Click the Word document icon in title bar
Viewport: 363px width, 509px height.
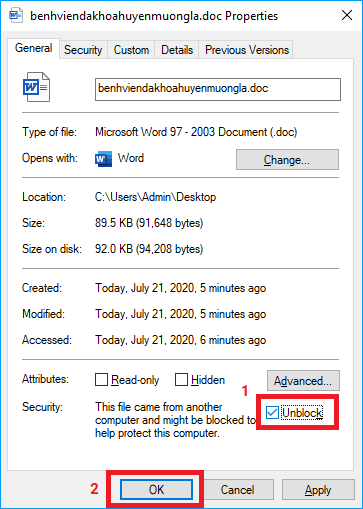pos(16,15)
